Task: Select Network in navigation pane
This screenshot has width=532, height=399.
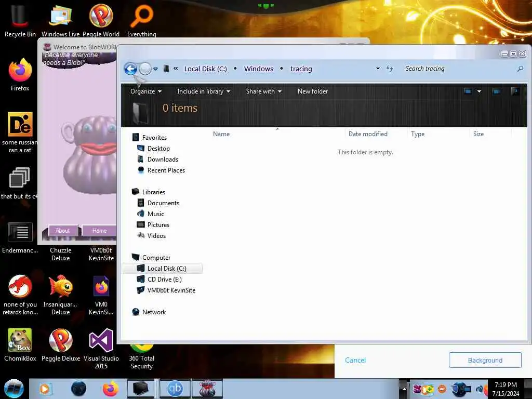Action: pyautogui.click(x=149, y=312)
